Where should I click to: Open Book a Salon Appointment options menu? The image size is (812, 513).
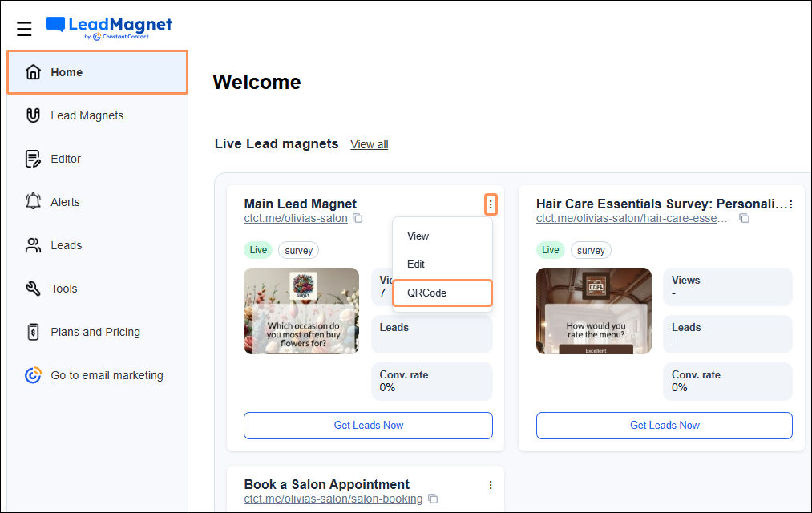(491, 485)
